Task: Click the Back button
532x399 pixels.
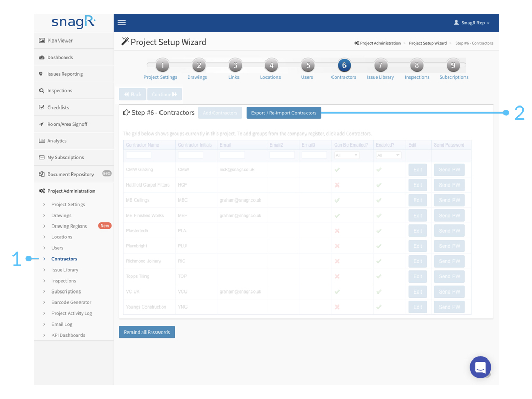Action: point(132,95)
